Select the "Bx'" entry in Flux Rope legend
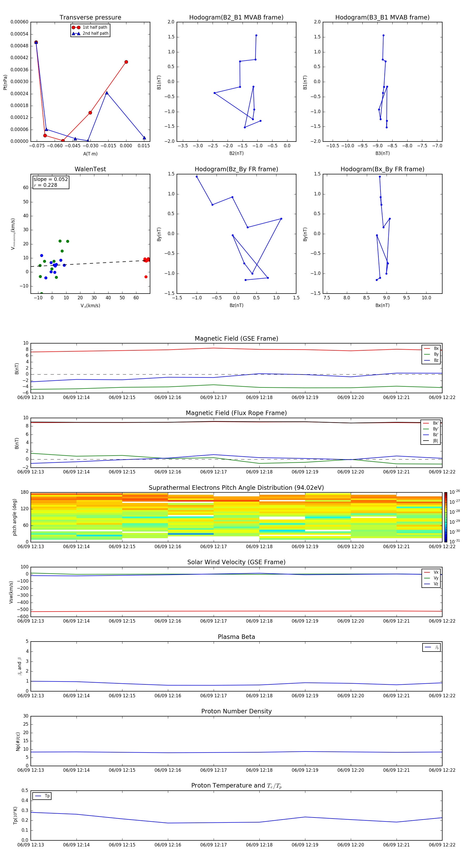Screen dimensions: 473x868 [431, 423]
